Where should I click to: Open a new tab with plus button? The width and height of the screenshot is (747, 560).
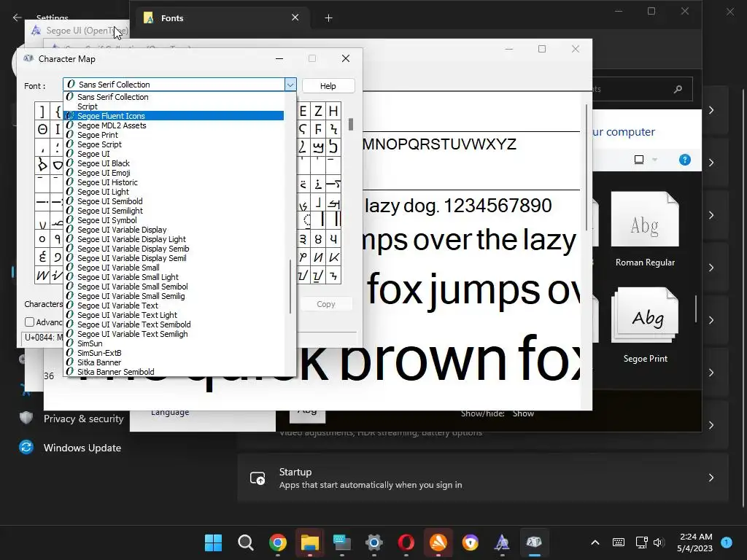click(x=328, y=18)
